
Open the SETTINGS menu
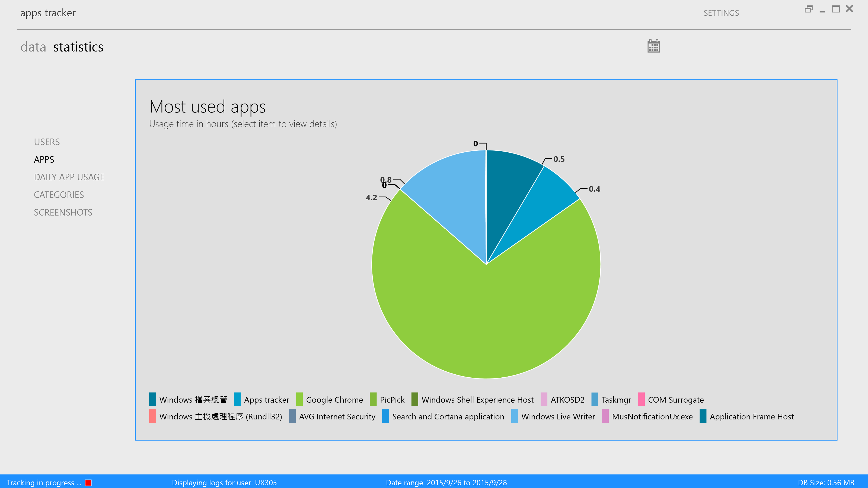[721, 13]
